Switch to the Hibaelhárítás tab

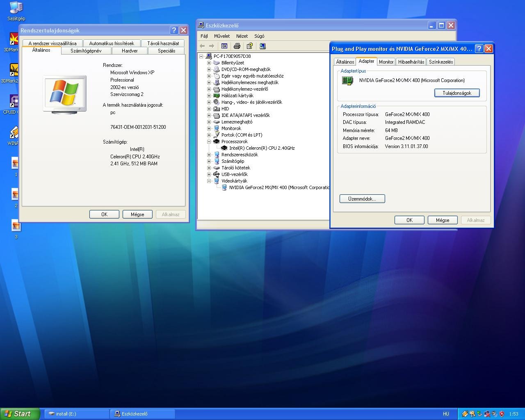[x=411, y=62]
